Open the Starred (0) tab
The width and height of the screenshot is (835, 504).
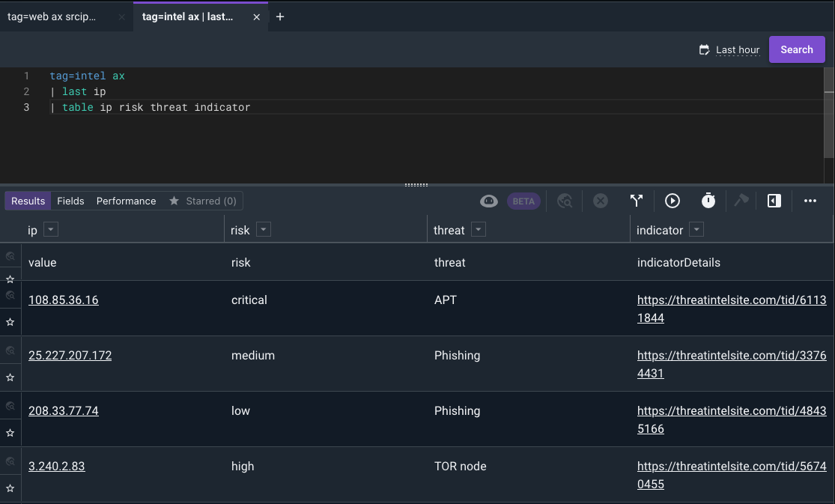pyautogui.click(x=203, y=201)
